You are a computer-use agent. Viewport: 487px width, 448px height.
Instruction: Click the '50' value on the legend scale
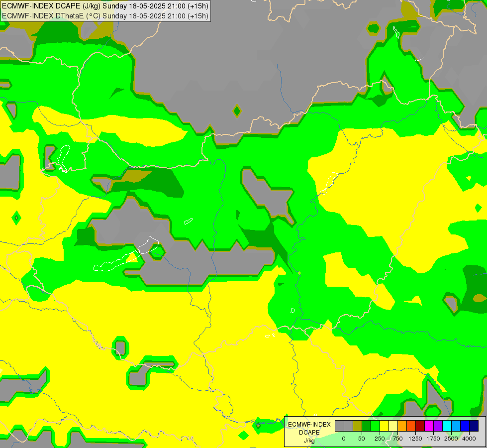click(x=362, y=439)
